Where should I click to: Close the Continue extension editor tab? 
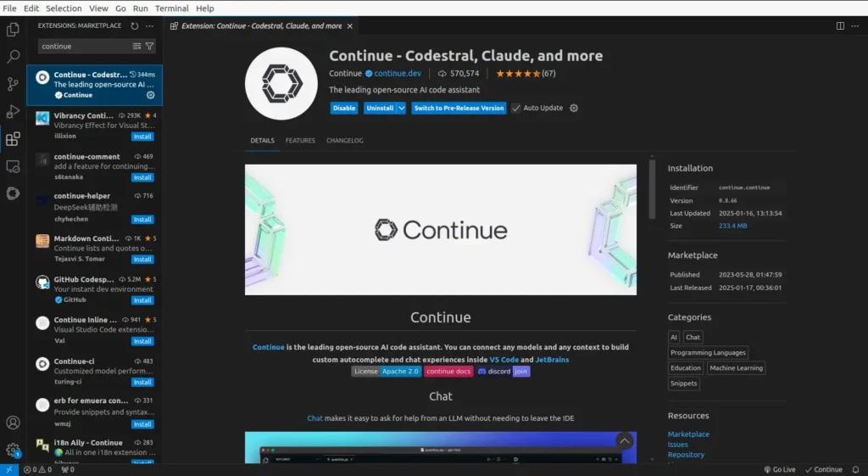pos(350,26)
